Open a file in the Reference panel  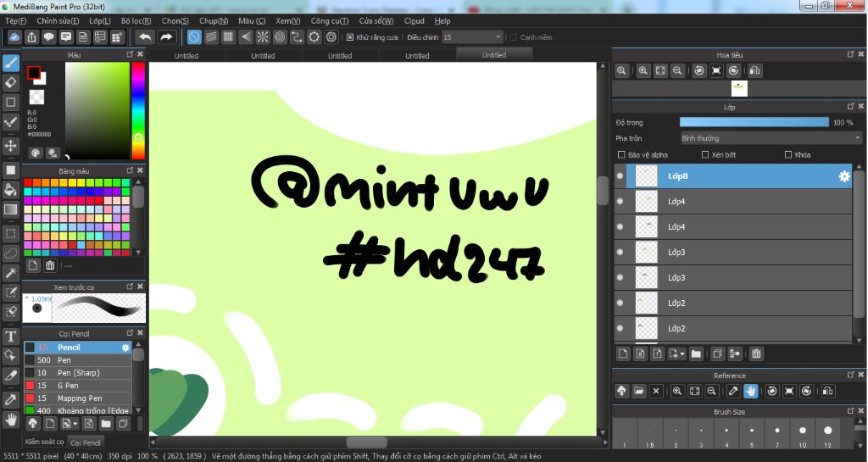(x=639, y=391)
